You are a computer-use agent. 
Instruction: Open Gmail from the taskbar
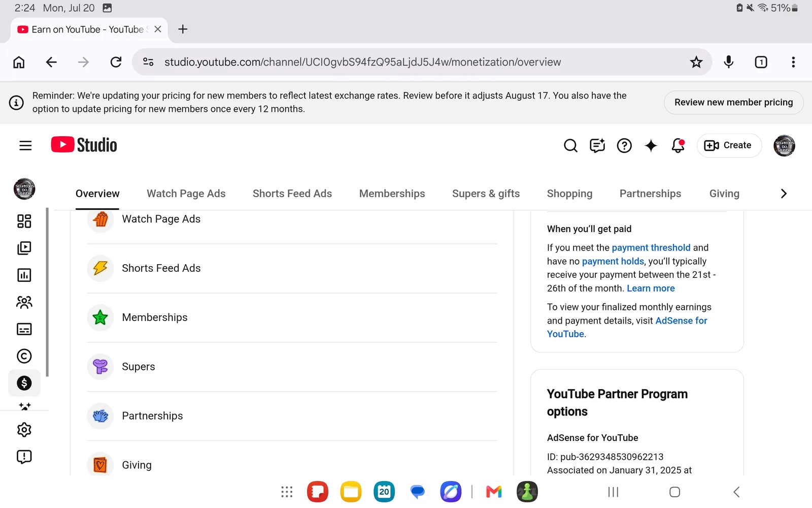point(494,492)
